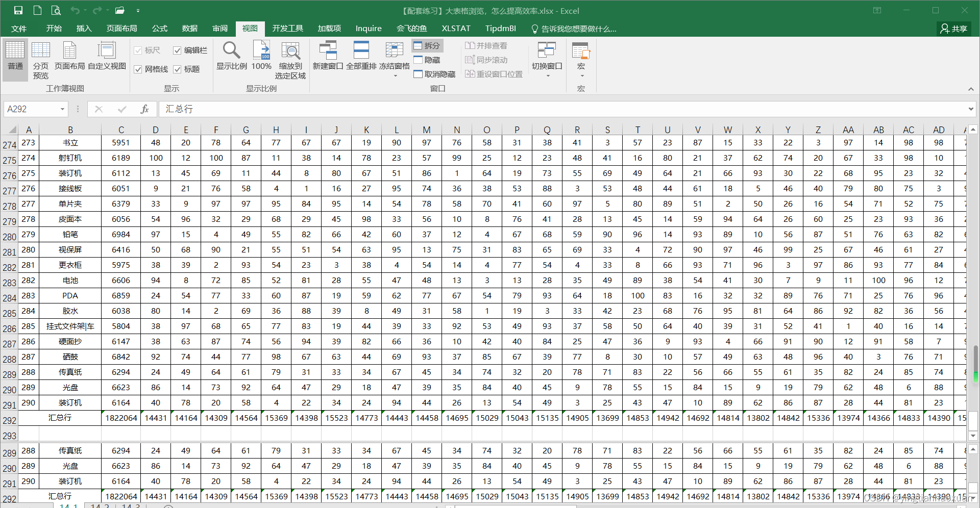The width and height of the screenshot is (980, 508).
Task: Switch to 分页预览 page break preview
Action: pyautogui.click(x=41, y=60)
